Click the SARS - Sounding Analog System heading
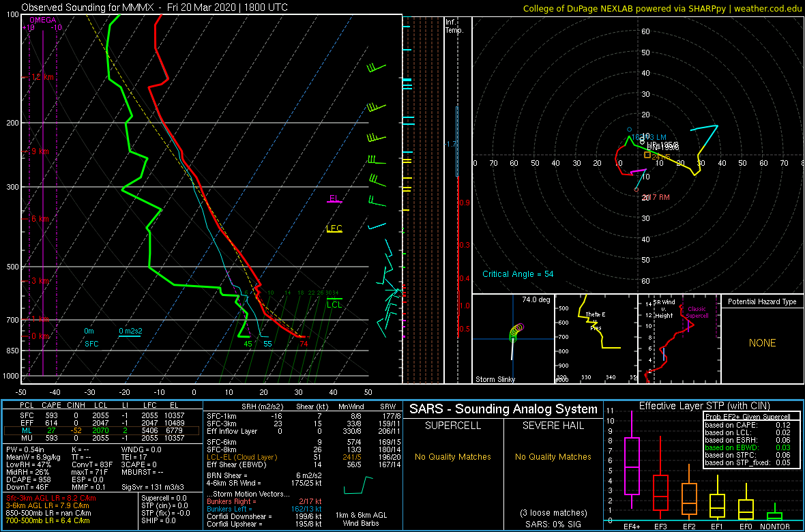Image resolution: width=805 pixels, height=532 pixels. point(503,409)
